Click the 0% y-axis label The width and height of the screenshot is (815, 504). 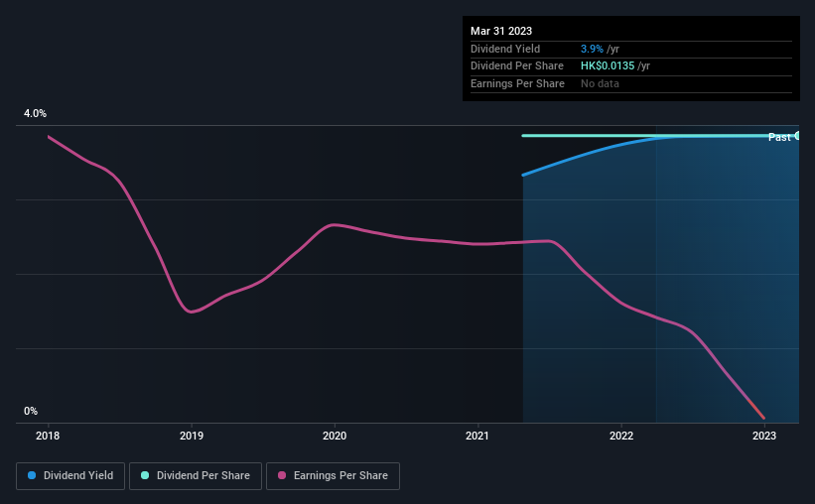[x=31, y=411]
